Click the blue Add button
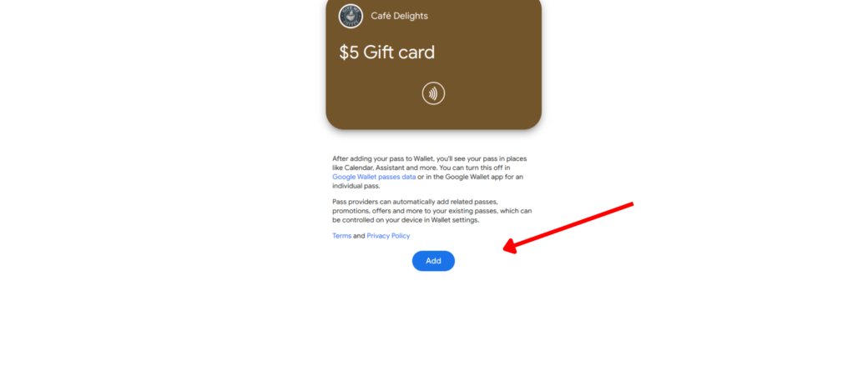This screenshot has width=868, height=366. point(433,261)
